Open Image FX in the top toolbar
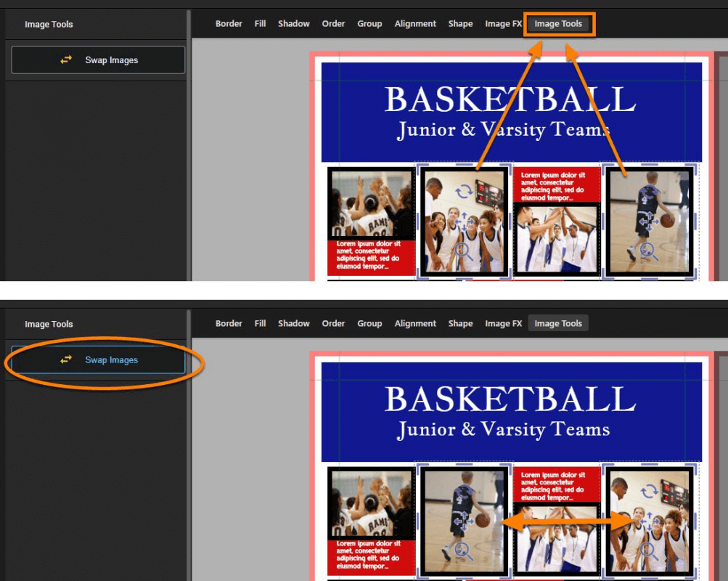 pyautogui.click(x=503, y=24)
